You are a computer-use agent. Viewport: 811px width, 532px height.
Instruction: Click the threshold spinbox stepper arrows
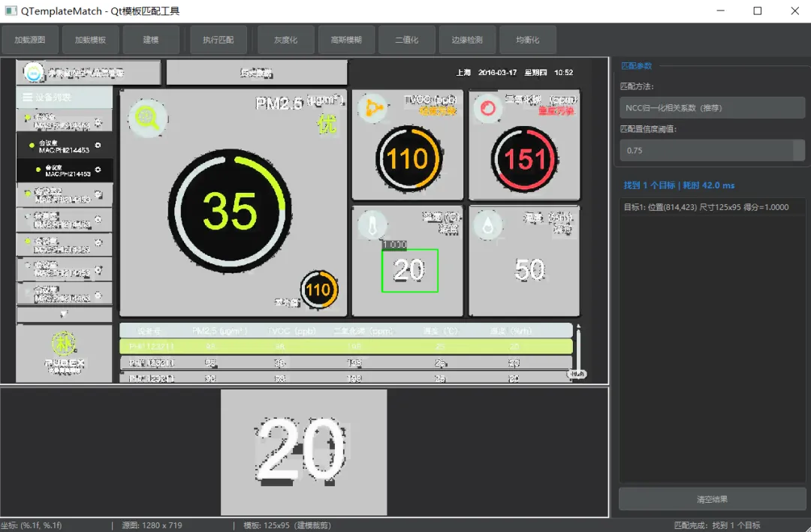click(x=800, y=151)
